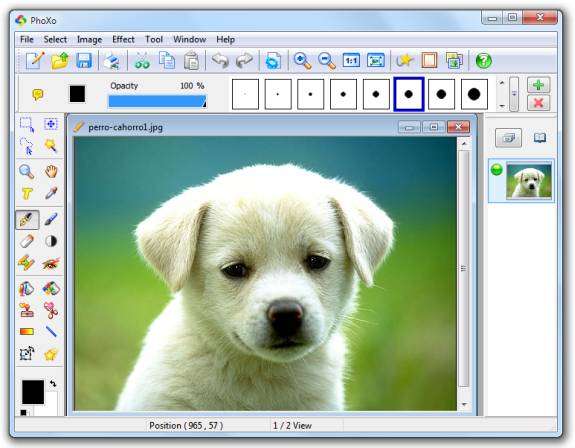The image size is (575, 448).
Task: Click the Paste clipboard icon
Action: click(191, 60)
